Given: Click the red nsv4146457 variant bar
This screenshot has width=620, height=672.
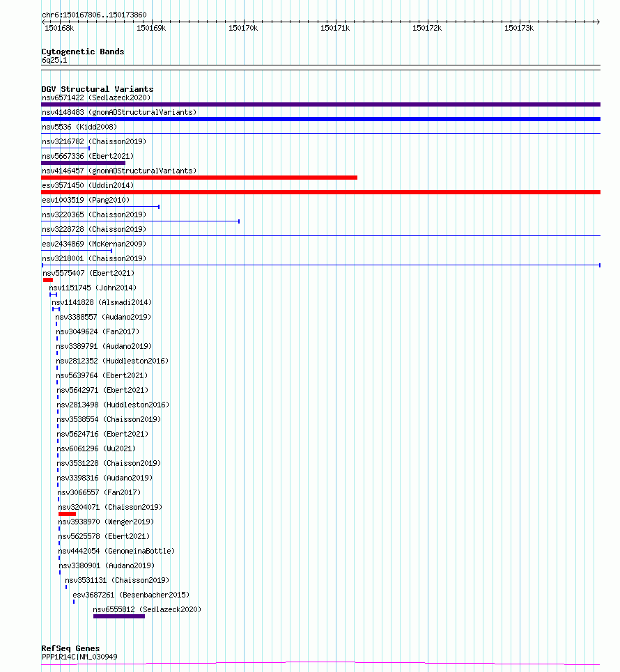Looking at the screenshot, I should tap(199, 178).
